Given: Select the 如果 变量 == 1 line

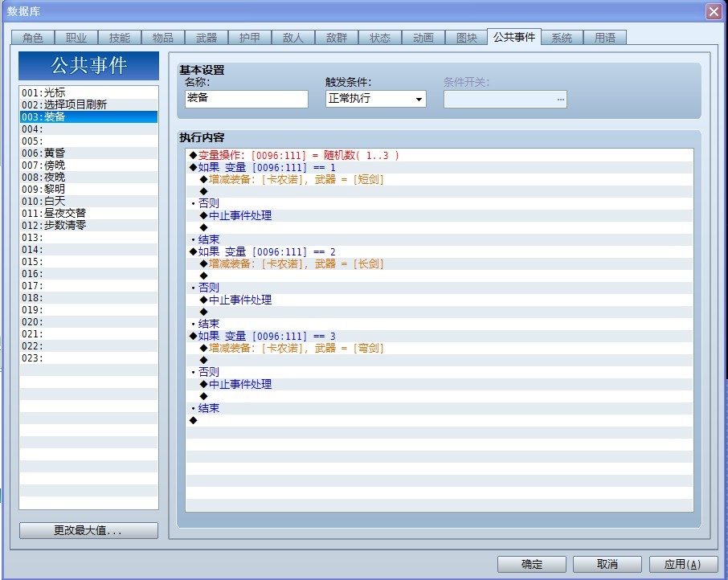Looking at the screenshot, I should coord(440,168).
